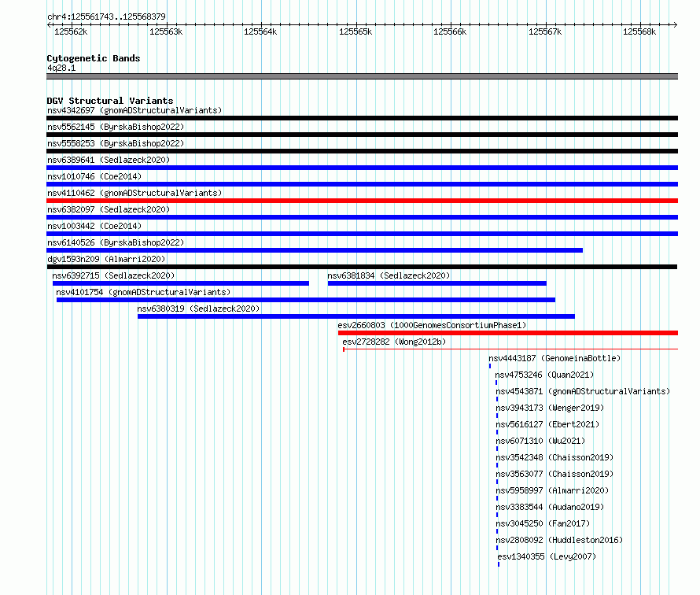Open nsv3542348 (Chaisson2019) variant
Screen dimensions: 700x595
click(x=555, y=457)
